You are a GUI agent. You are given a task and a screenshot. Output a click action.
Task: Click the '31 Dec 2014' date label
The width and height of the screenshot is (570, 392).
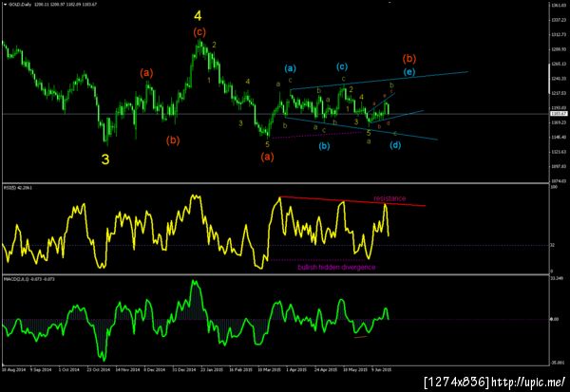(x=183, y=369)
